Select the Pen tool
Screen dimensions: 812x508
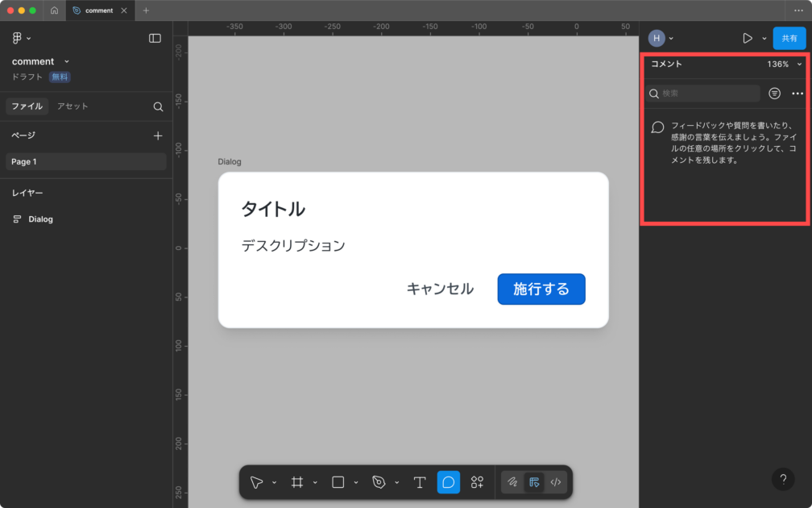click(x=379, y=482)
